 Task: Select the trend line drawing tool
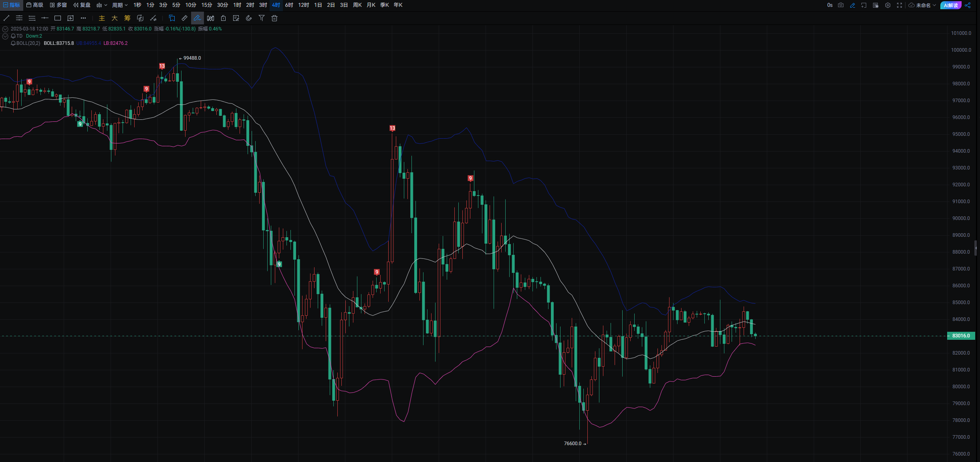[6, 18]
